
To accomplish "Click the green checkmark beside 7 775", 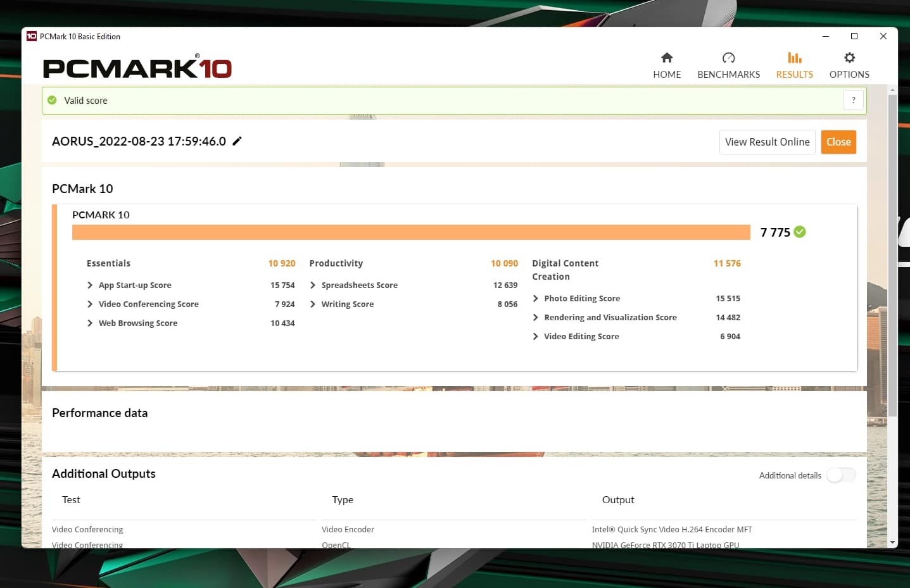I will coord(800,232).
